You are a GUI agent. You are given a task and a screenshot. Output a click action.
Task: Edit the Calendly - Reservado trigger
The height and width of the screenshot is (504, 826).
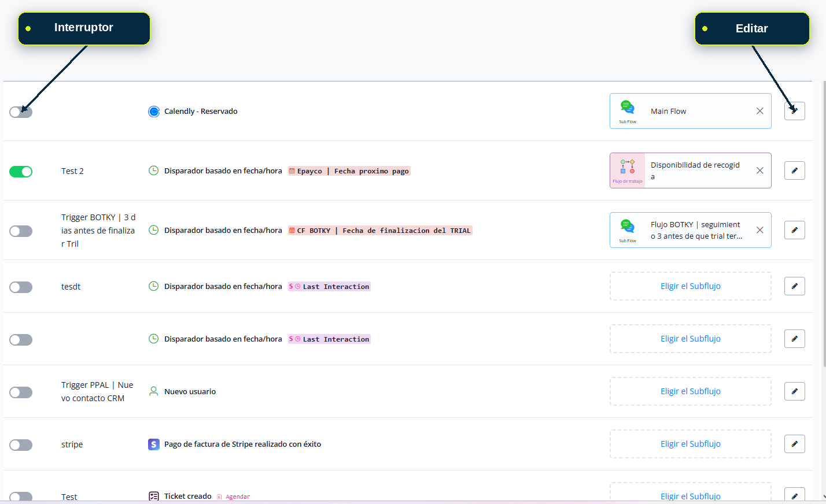pyautogui.click(x=795, y=111)
